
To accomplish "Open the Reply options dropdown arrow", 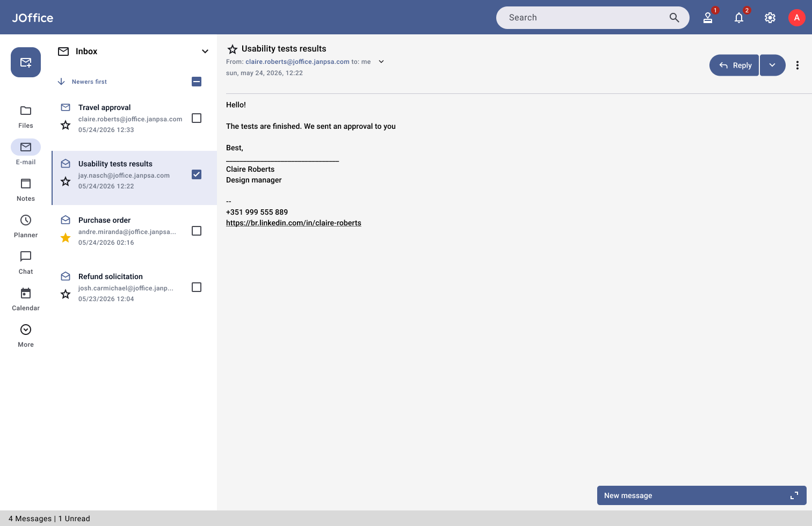I will (x=772, y=65).
